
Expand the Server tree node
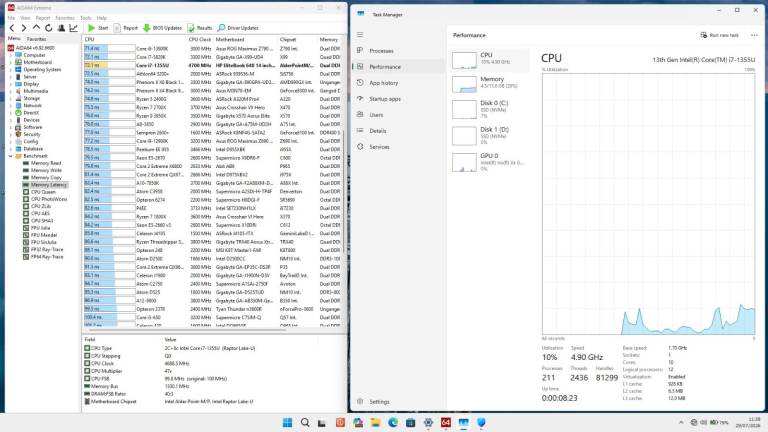11,77
